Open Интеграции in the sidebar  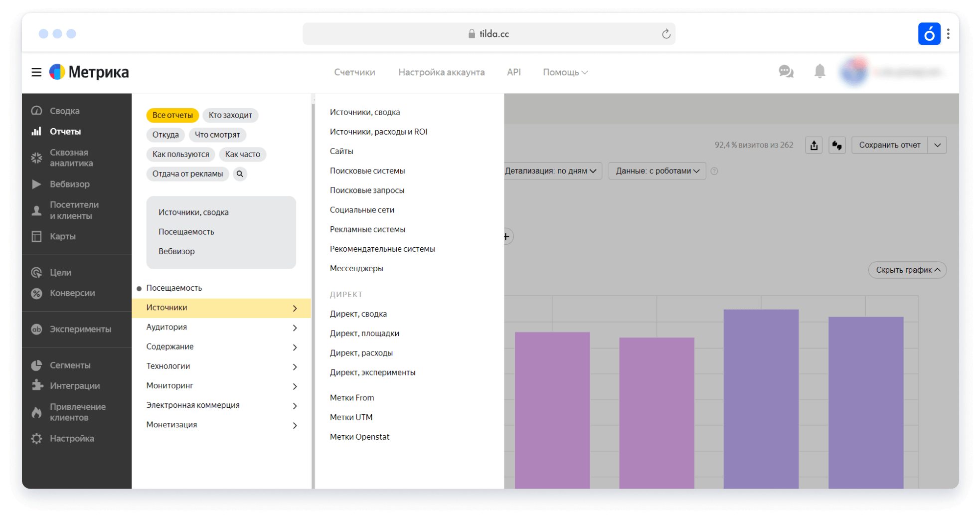point(76,386)
